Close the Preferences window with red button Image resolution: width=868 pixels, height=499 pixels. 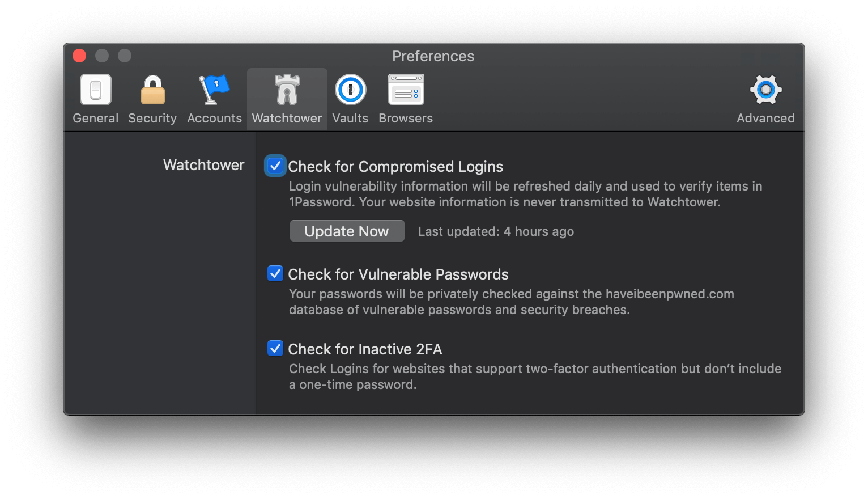(x=79, y=56)
